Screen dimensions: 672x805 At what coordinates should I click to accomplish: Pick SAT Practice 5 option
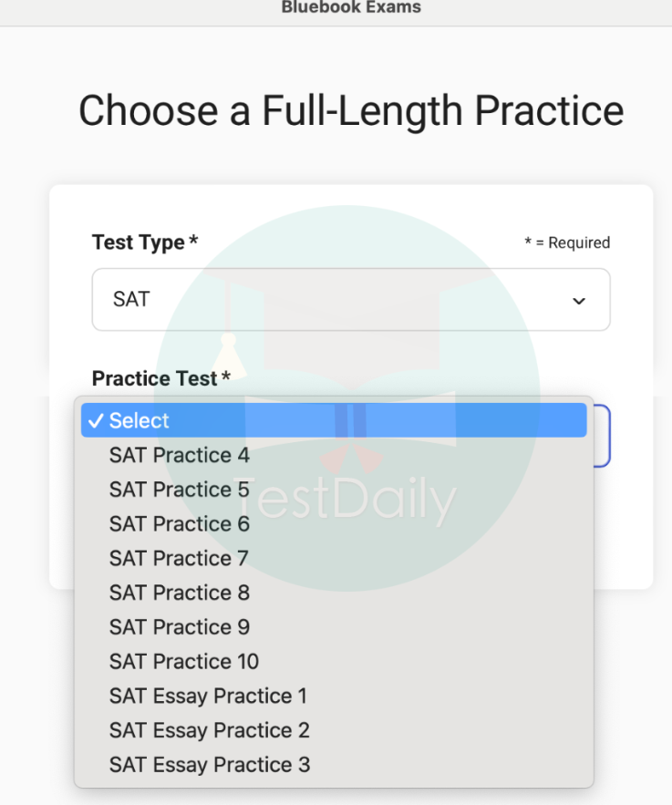180,490
